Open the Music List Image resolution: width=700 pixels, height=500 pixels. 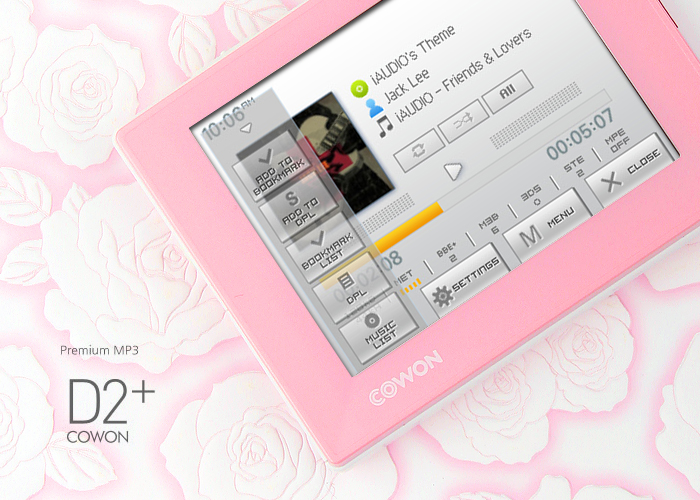[379, 329]
